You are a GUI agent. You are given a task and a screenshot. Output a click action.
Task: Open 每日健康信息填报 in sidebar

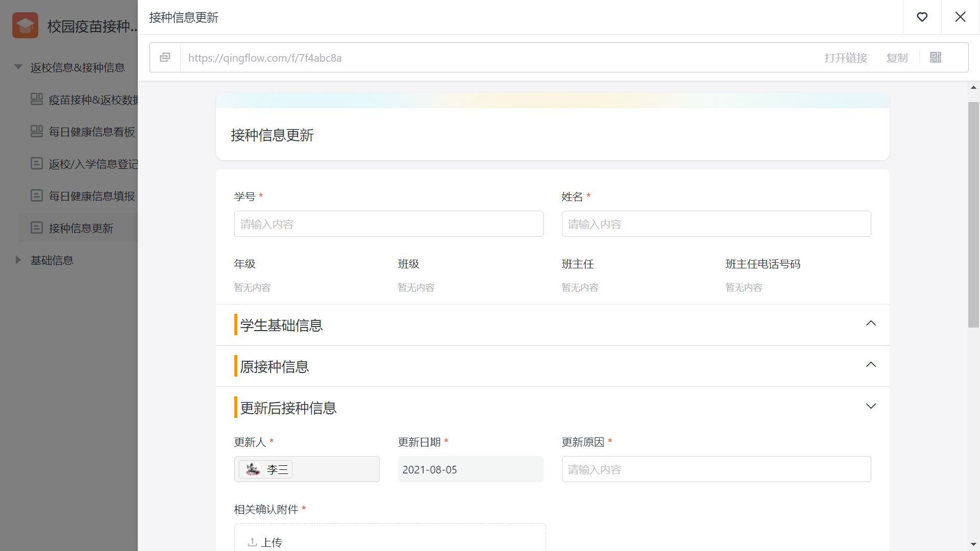pyautogui.click(x=92, y=196)
